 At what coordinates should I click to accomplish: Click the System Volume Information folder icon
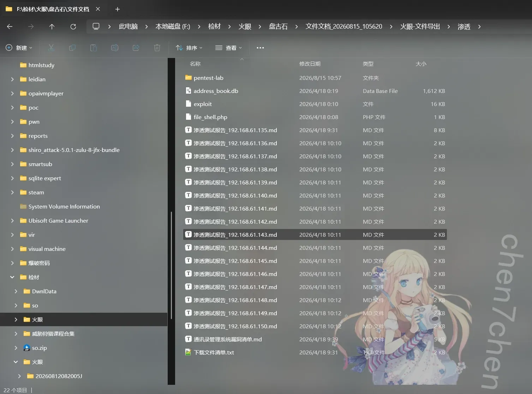click(23, 206)
